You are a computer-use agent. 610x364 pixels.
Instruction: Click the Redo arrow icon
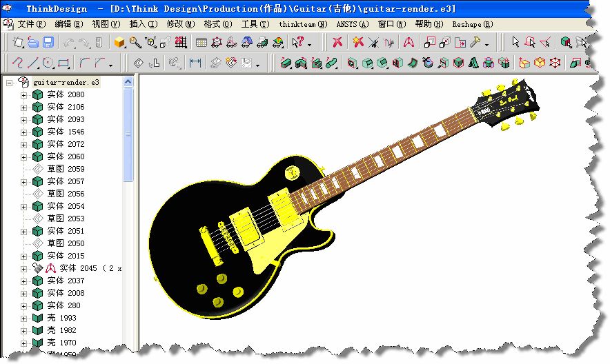[x=84, y=42]
